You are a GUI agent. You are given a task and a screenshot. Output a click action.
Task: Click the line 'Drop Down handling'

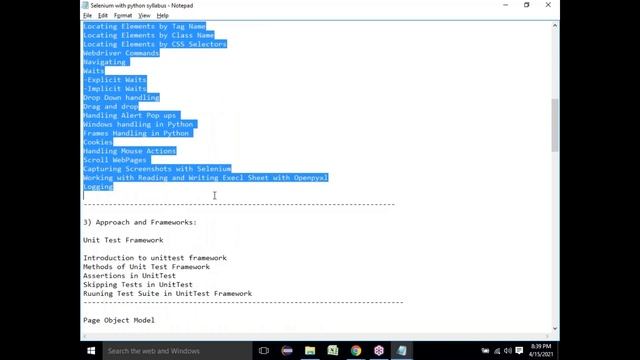(121, 98)
